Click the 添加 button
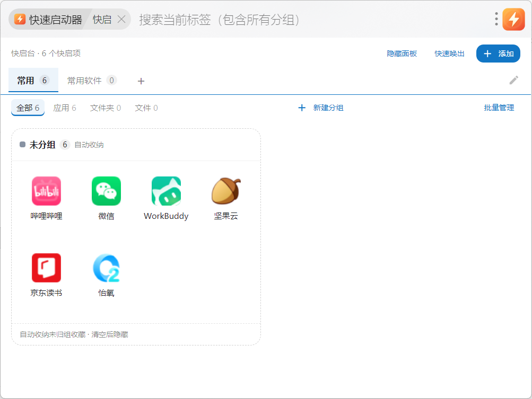Screen dimensions: 532x399 pyautogui.click(x=498, y=54)
